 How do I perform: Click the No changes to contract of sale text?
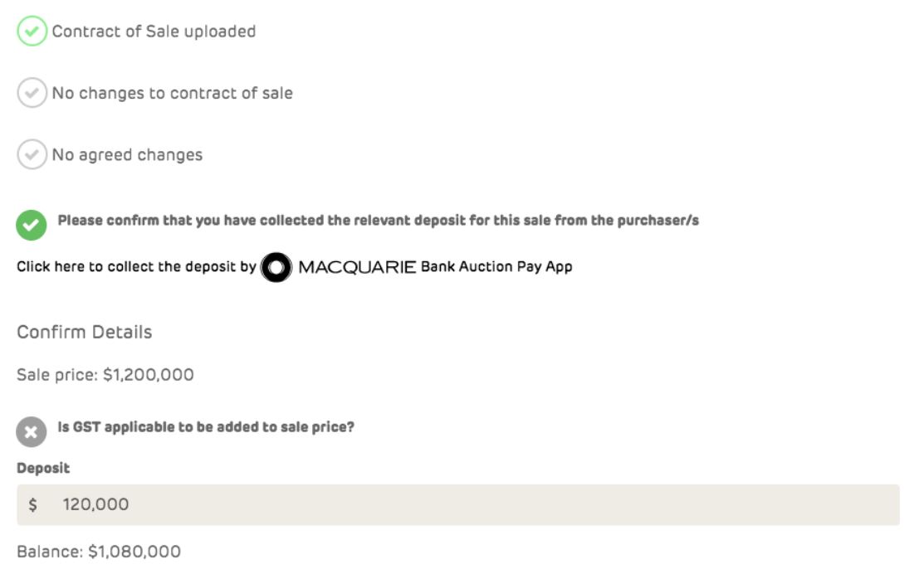[172, 93]
